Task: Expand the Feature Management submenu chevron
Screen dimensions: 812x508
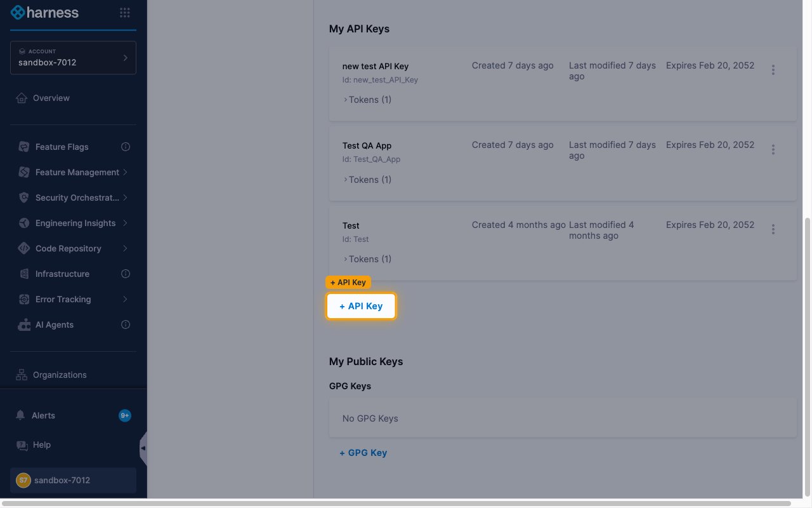Action: [126, 172]
